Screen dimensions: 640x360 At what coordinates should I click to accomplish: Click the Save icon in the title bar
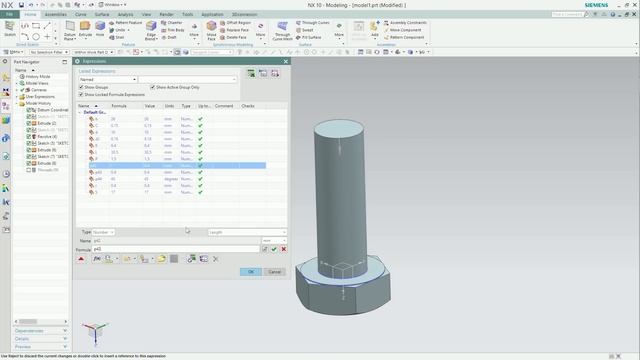21,5
